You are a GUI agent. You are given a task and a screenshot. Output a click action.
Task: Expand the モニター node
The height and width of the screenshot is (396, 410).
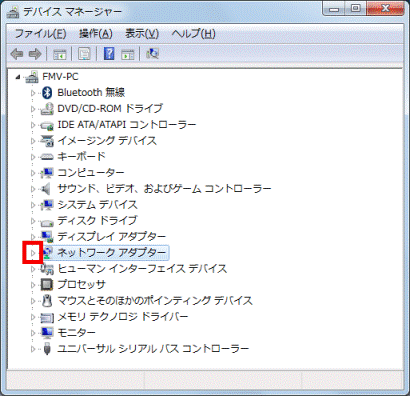click(33, 333)
